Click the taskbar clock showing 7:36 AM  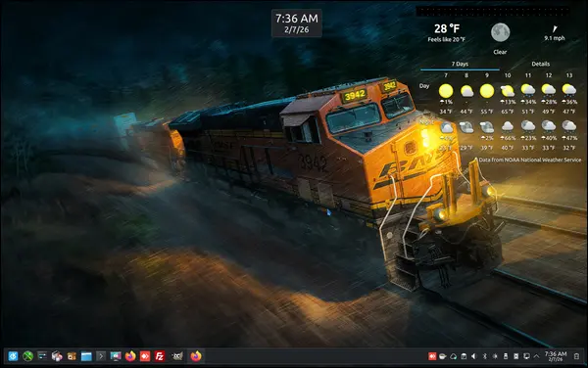pos(556,356)
